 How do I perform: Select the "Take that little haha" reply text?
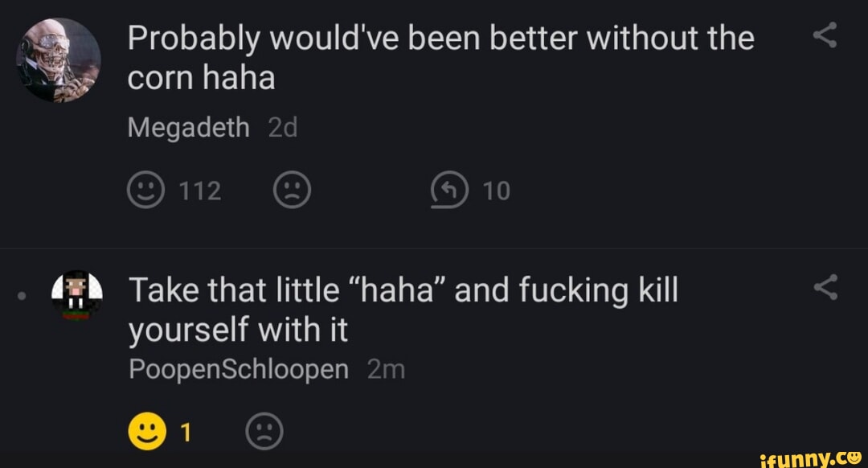click(x=402, y=309)
